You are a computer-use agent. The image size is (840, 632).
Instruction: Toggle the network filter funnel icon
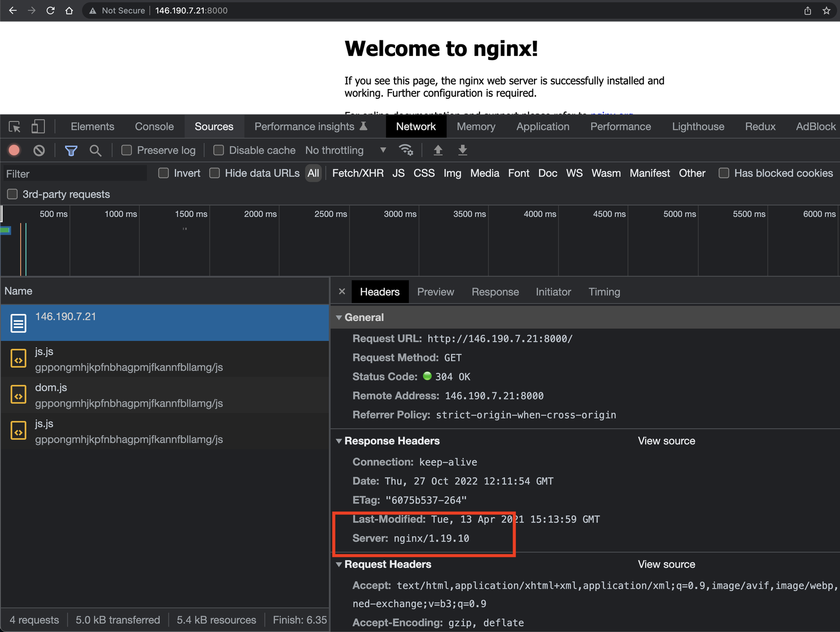[x=71, y=150]
